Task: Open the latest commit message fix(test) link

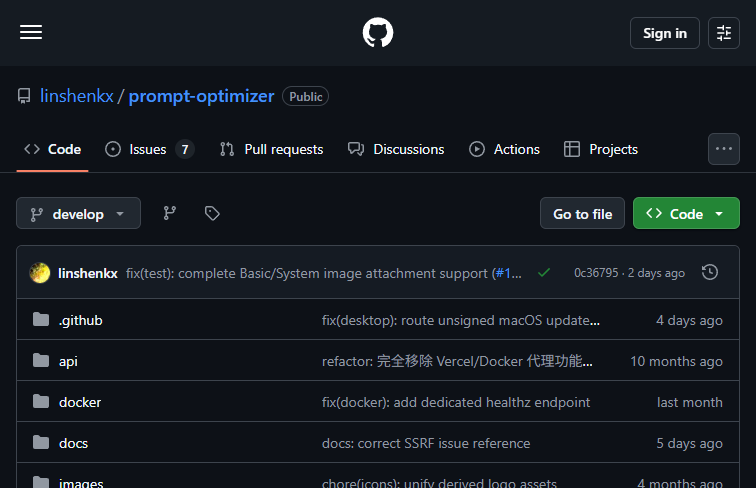Action: [309, 273]
